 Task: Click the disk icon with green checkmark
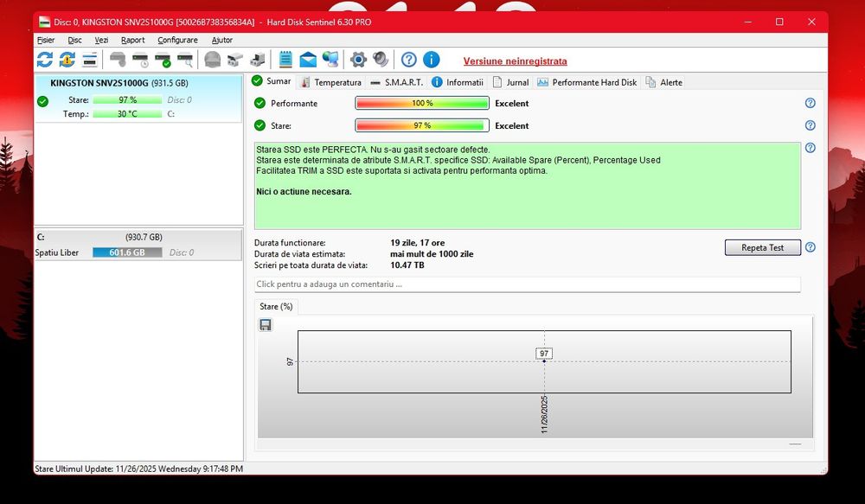point(163,60)
